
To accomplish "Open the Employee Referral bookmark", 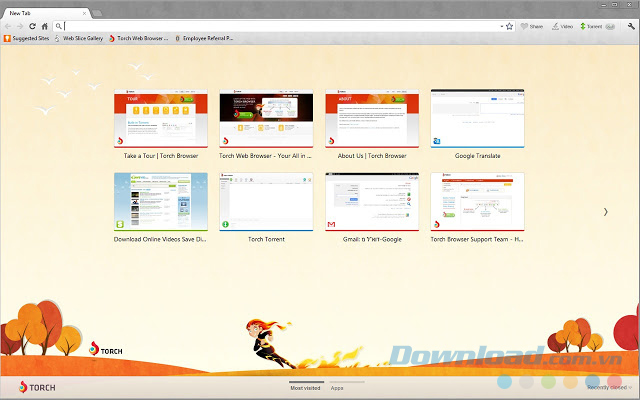I will [x=204, y=38].
